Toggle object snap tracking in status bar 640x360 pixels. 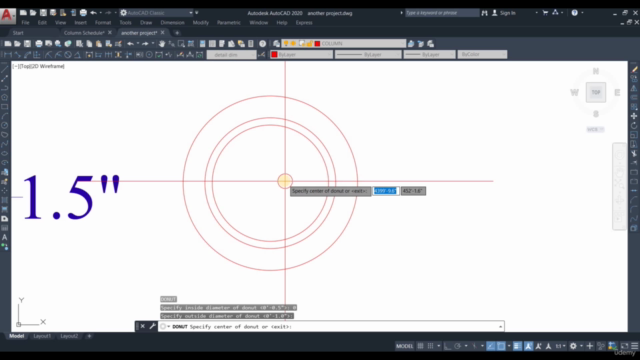(x=491, y=346)
